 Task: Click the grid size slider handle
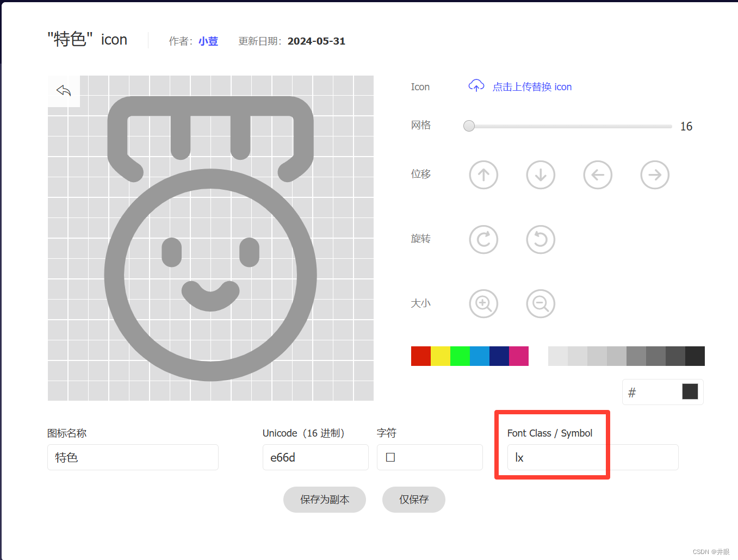pyautogui.click(x=469, y=126)
